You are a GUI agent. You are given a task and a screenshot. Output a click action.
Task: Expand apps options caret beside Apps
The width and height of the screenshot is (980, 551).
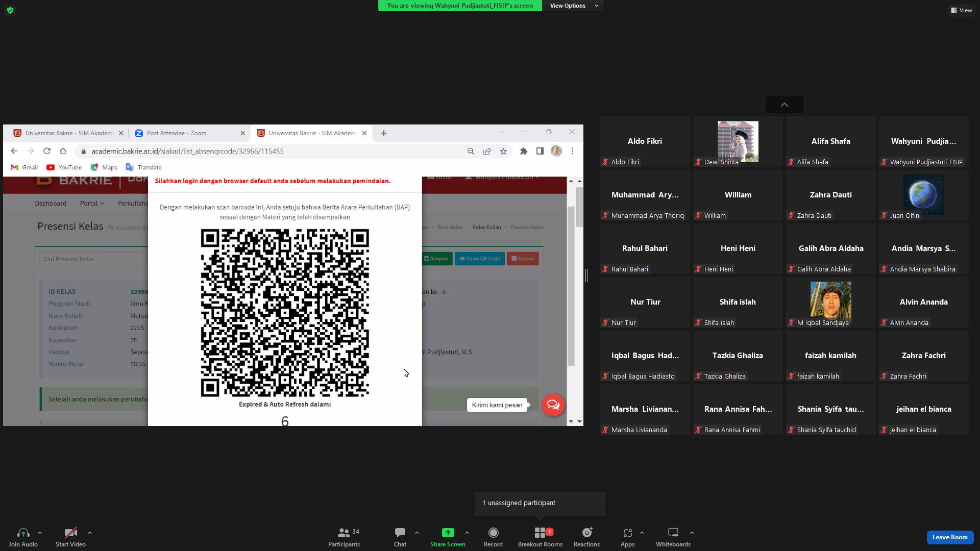(642, 533)
